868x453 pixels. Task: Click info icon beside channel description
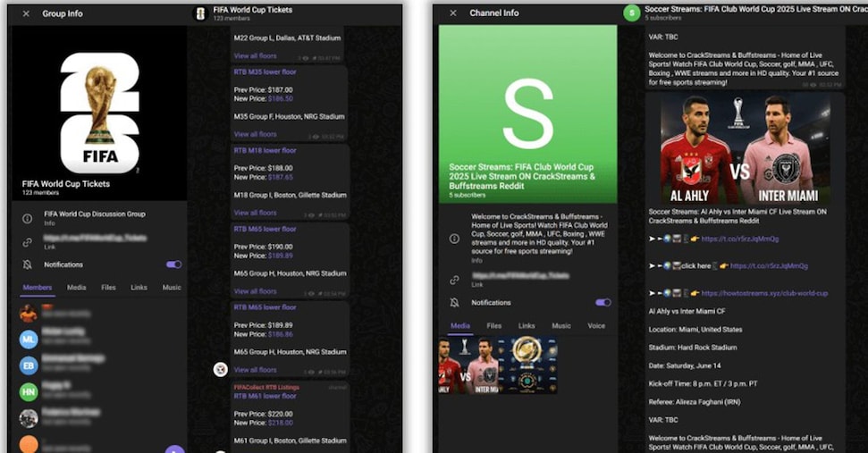click(454, 239)
